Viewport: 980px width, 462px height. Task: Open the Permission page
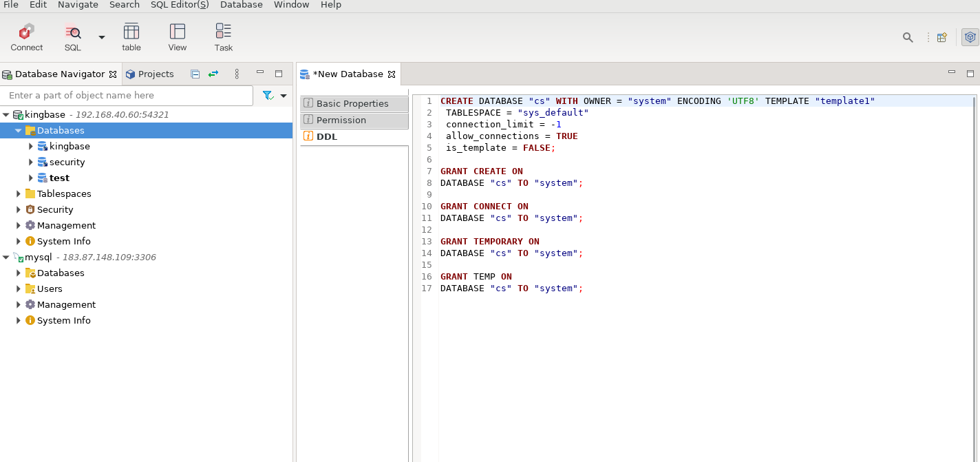click(x=341, y=120)
